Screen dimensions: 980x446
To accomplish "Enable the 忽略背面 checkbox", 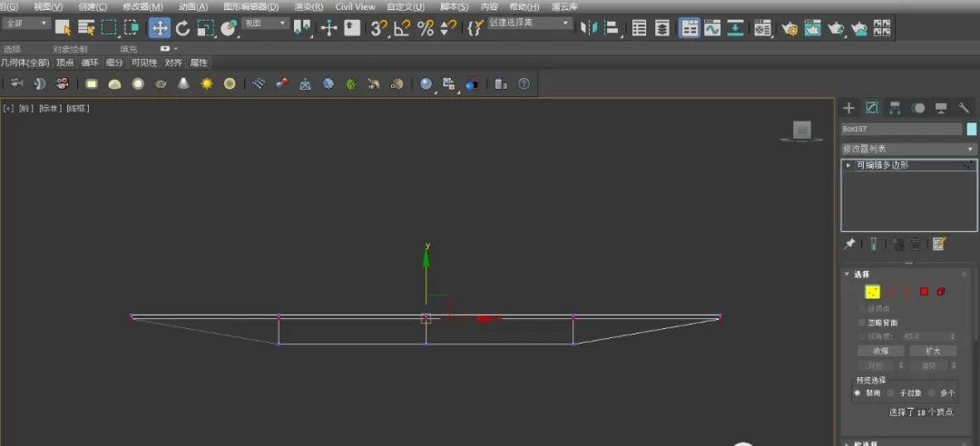I will tap(862, 323).
